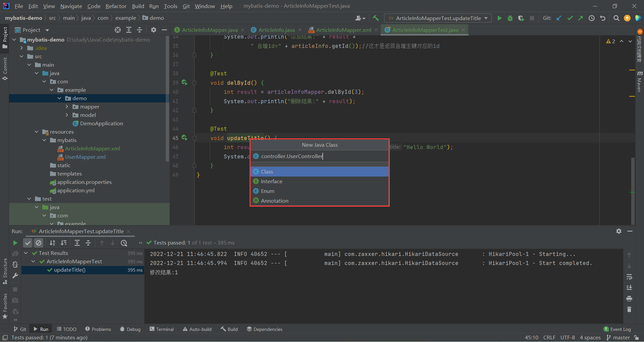Expand the .idea folder
Image resolution: width=644 pixels, height=342 pixels.
[x=21, y=48]
